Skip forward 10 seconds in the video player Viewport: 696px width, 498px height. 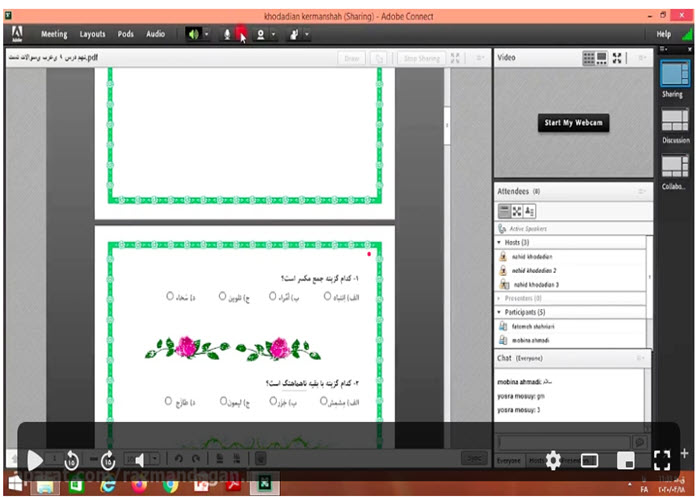point(108,461)
